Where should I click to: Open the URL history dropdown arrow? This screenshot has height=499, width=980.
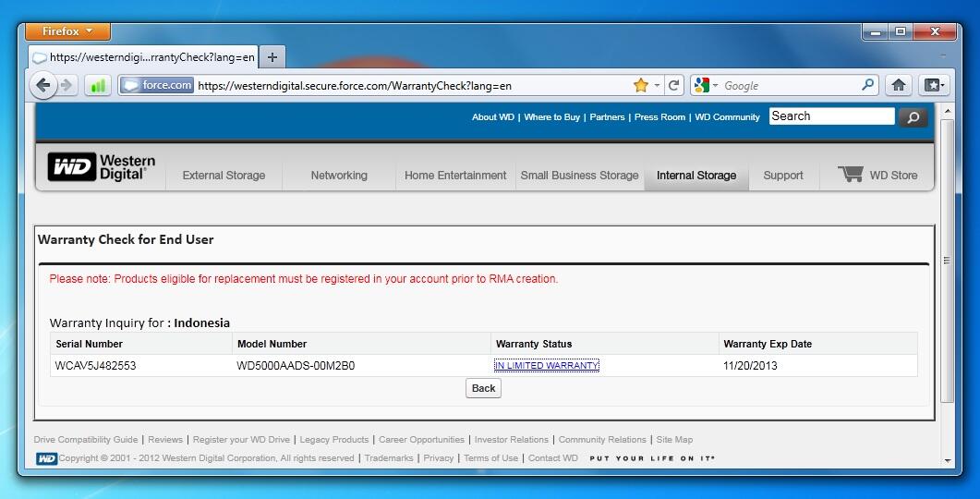click(657, 85)
